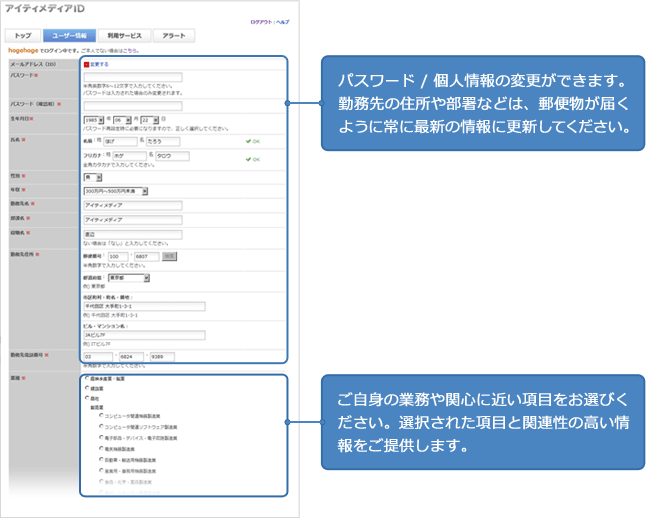Select the ユーザー情報 tab
This screenshot has height=518, width=650.
coord(69,36)
